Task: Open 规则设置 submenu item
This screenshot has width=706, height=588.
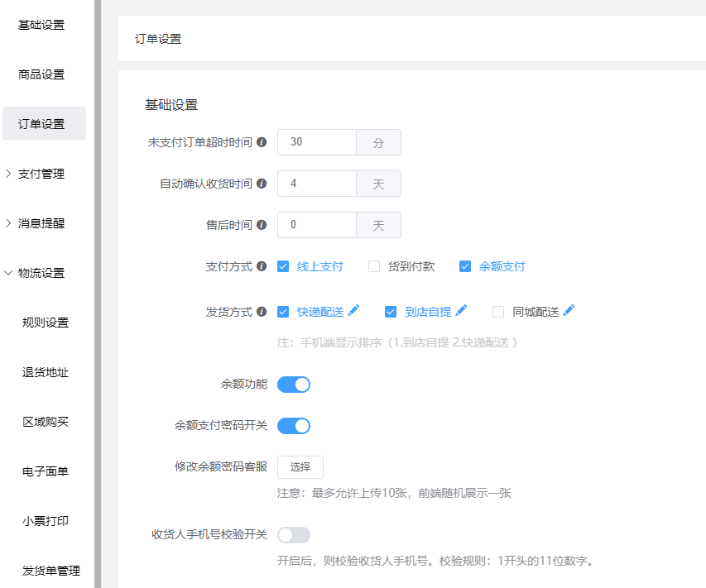Action: point(46,323)
